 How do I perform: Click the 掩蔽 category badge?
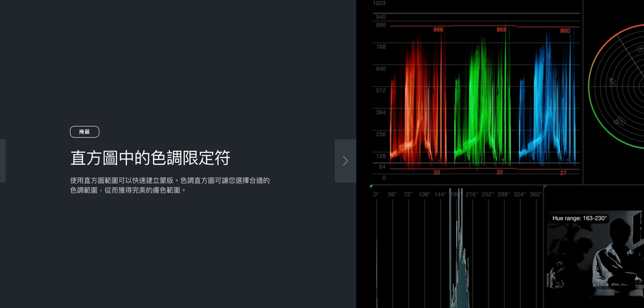pos(84,132)
